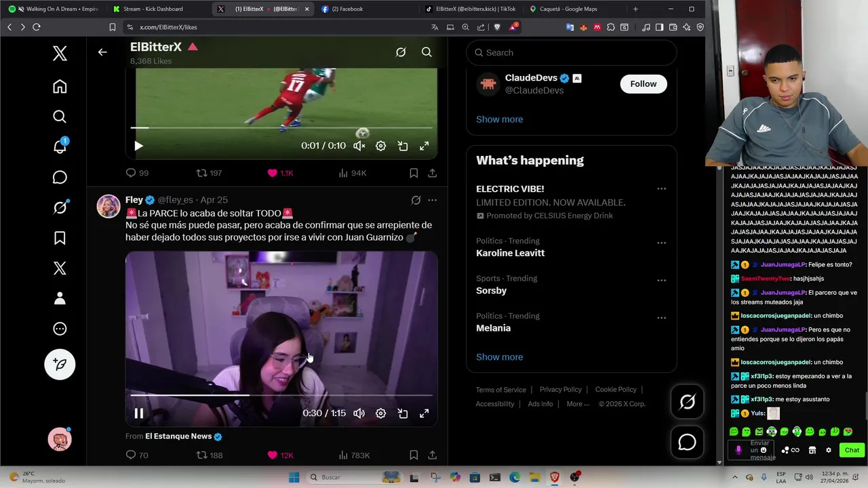
Task: Enter fullscreen on Fley's video
Action: (424, 413)
